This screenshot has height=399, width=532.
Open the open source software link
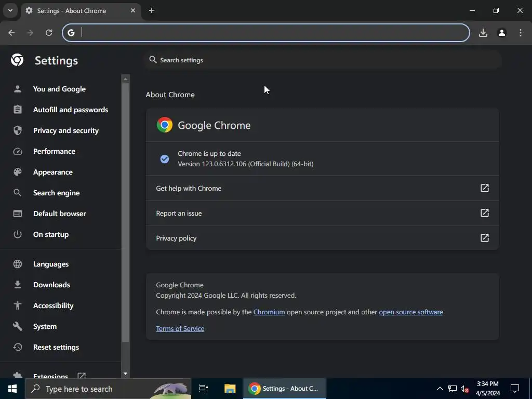click(x=411, y=312)
